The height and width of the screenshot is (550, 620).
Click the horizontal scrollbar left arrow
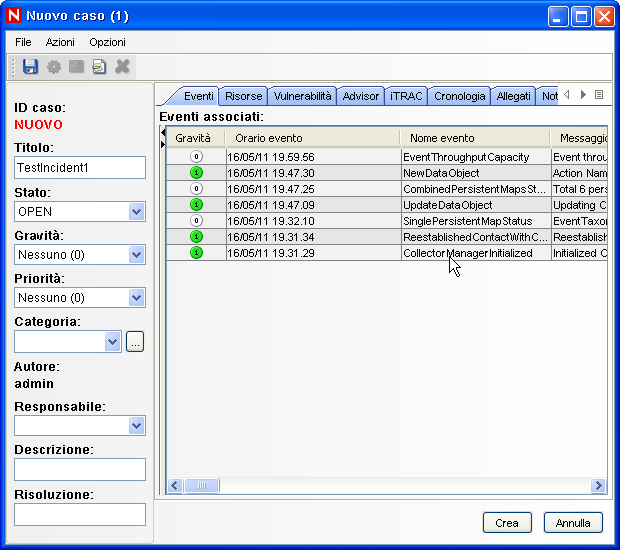(x=175, y=485)
